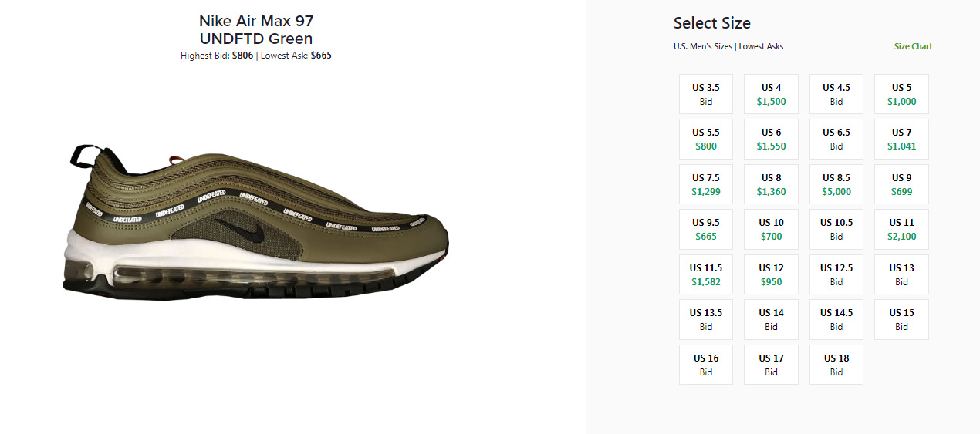Open the Size Chart link
Viewport: 980px width, 434px height.
[913, 46]
